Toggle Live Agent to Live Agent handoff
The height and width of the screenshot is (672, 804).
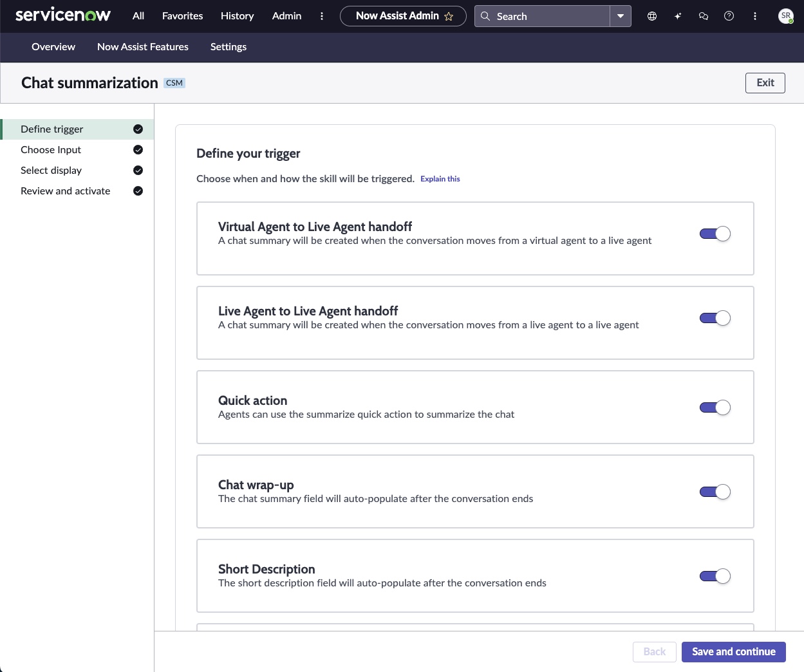coord(715,318)
